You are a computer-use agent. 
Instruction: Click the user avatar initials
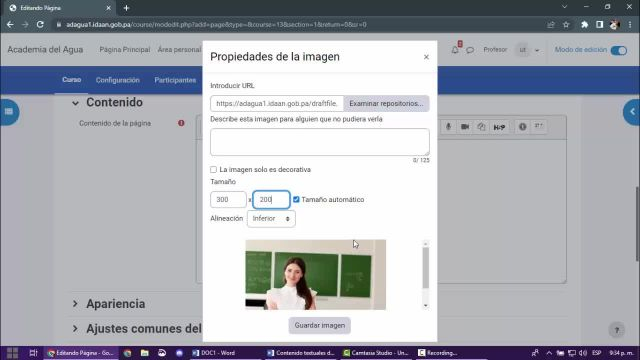523,50
